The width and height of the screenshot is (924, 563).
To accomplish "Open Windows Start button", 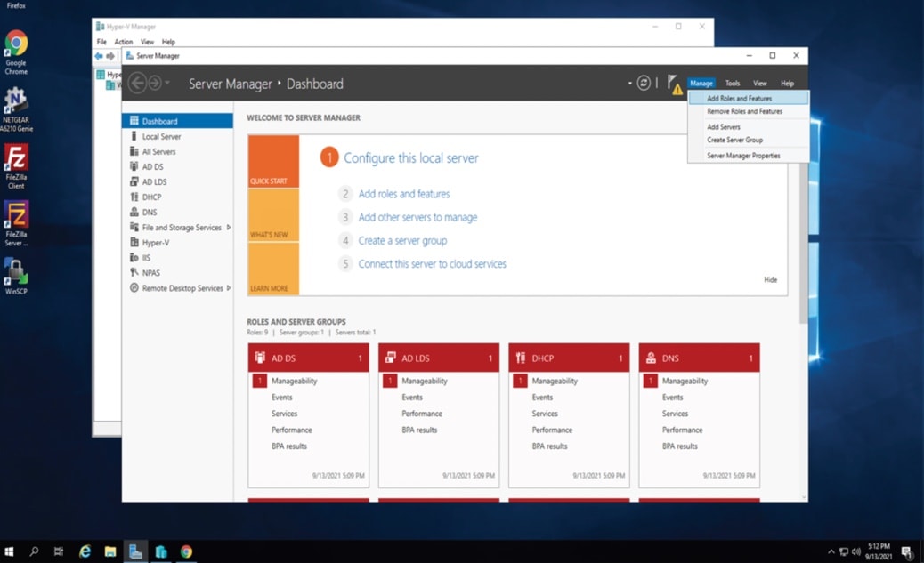I will click(x=11, y=551).
